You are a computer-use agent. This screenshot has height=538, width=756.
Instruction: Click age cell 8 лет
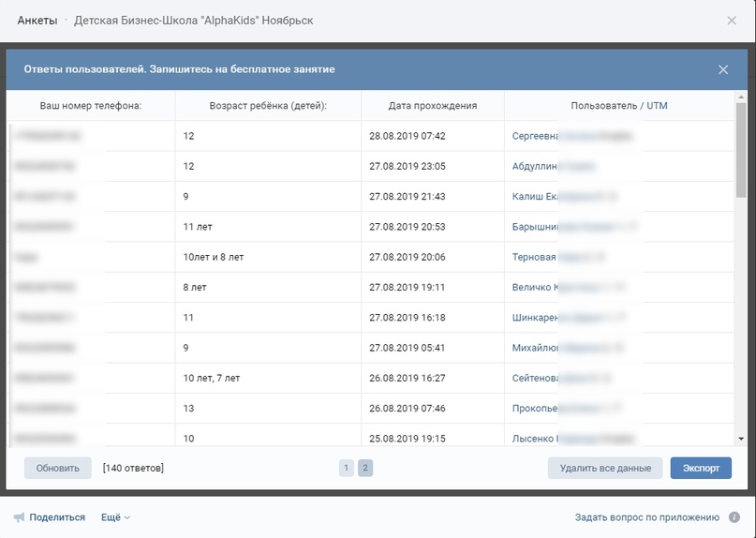[195, 287]
